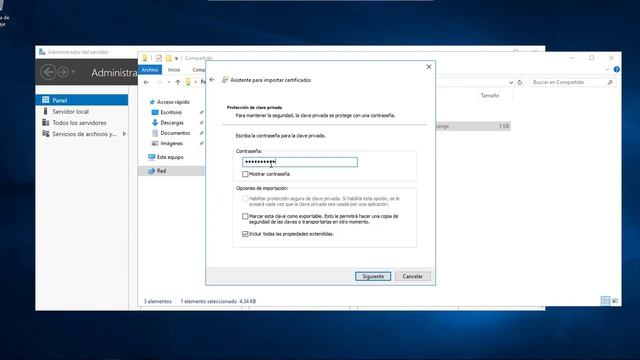Click Explorer's up-one-level arrow
The width and height of the screenshot is (640, 360).
(178, 82)
